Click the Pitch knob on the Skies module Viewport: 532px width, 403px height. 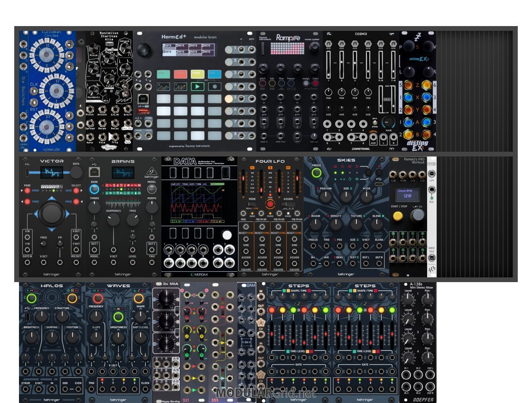366,196
